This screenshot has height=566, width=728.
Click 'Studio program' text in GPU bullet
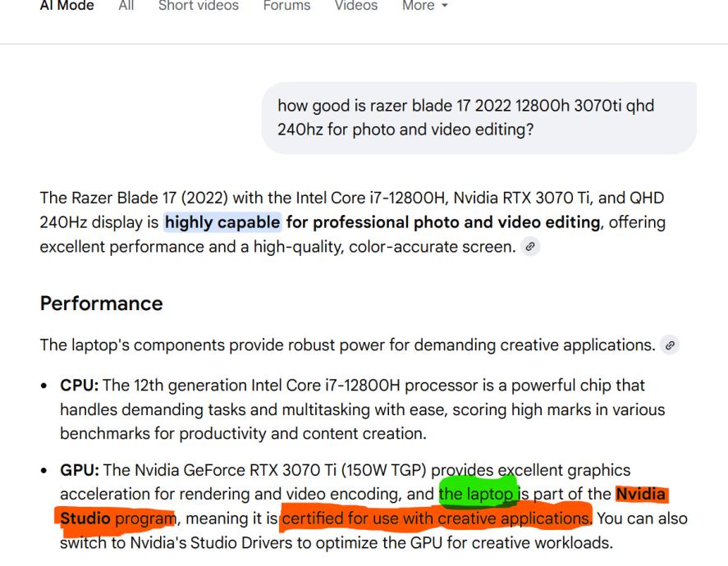[118, 518]
